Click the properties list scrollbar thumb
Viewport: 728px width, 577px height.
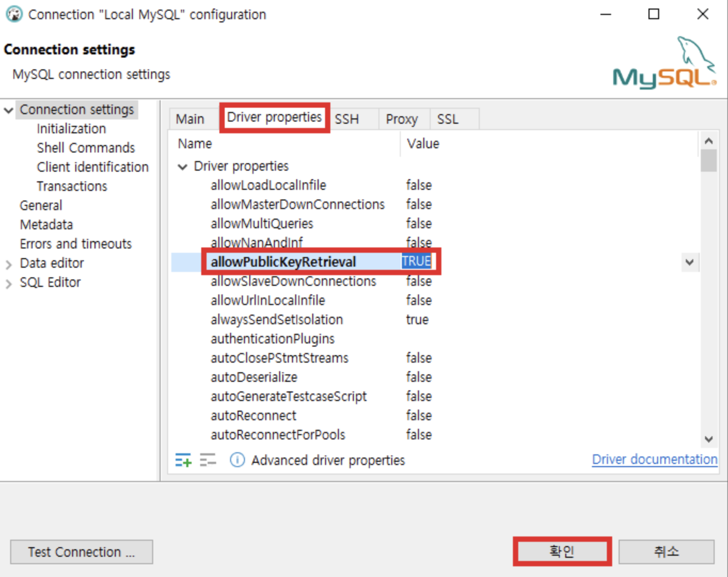pyautogui.click(x=709, y=161)
